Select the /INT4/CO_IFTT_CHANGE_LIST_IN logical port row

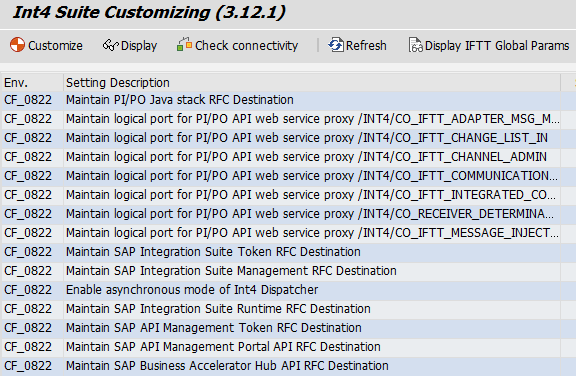(x=312, y=138)
